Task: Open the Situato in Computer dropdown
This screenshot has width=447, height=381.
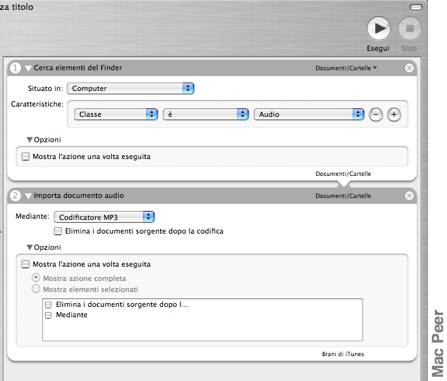Action: (131, 88)
